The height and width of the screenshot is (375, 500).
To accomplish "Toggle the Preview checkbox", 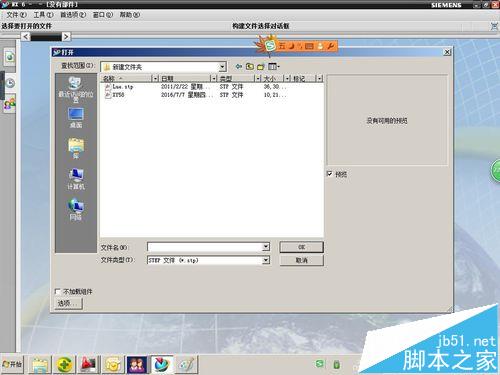I will click(329, 174).
